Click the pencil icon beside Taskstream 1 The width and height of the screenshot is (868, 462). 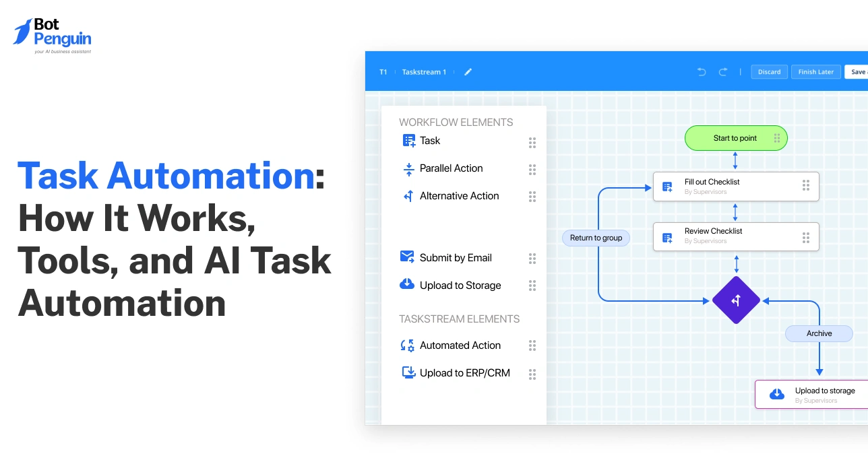[x=468, y=71]
